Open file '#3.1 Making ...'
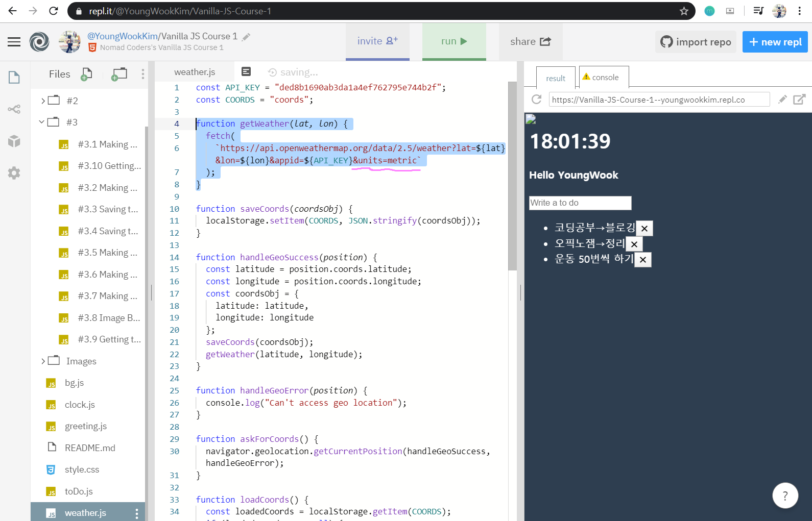 coord(98,144)
